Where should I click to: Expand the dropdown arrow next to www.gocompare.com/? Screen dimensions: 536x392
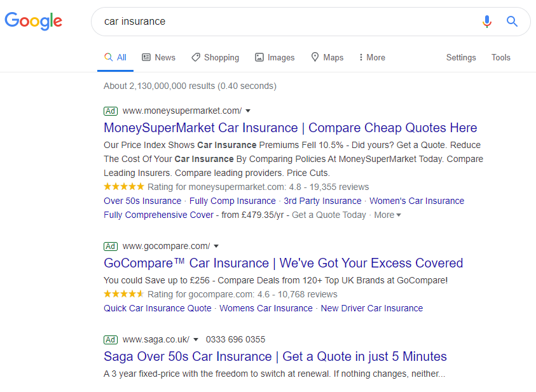pos(216,247)
